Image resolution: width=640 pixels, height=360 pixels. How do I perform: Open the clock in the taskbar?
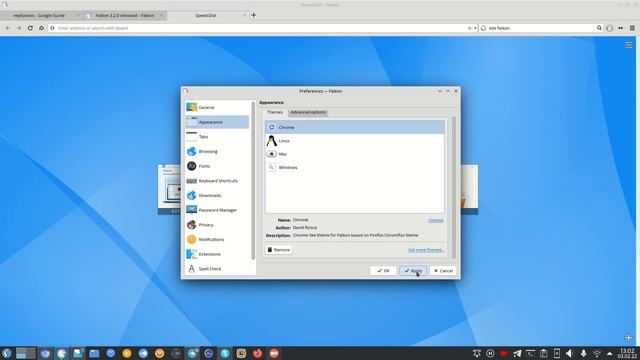(627, 353)
